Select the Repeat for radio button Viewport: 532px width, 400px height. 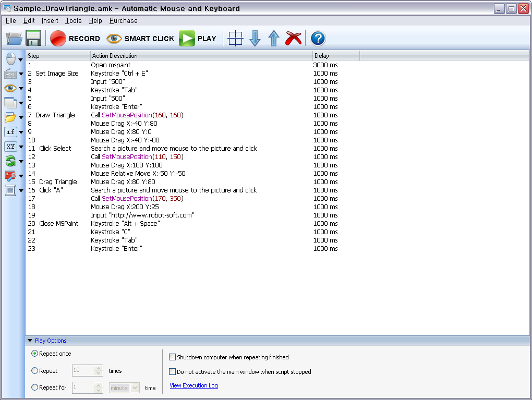tap(34, 387)
